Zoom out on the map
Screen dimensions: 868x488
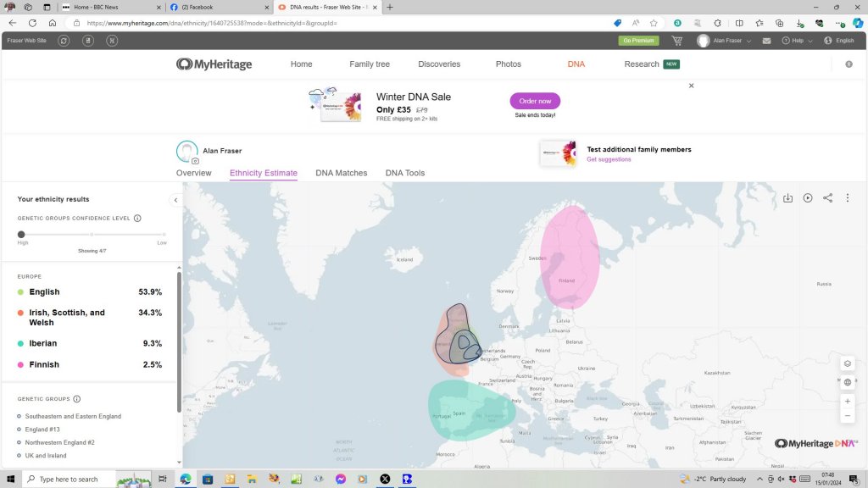[847, 416]
